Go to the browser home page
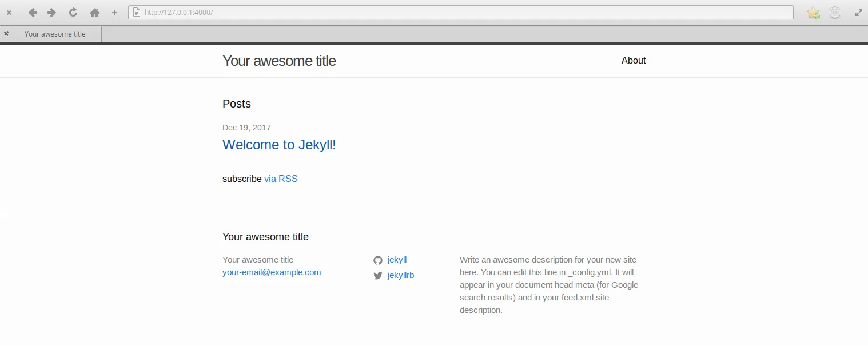This screenshot has width=868, height=345. coord(95,12)
